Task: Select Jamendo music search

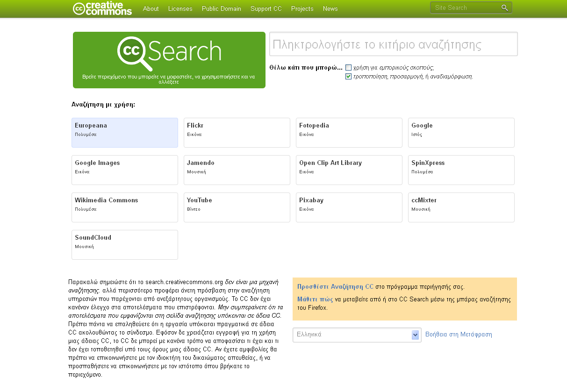Action: click(237, 170)
